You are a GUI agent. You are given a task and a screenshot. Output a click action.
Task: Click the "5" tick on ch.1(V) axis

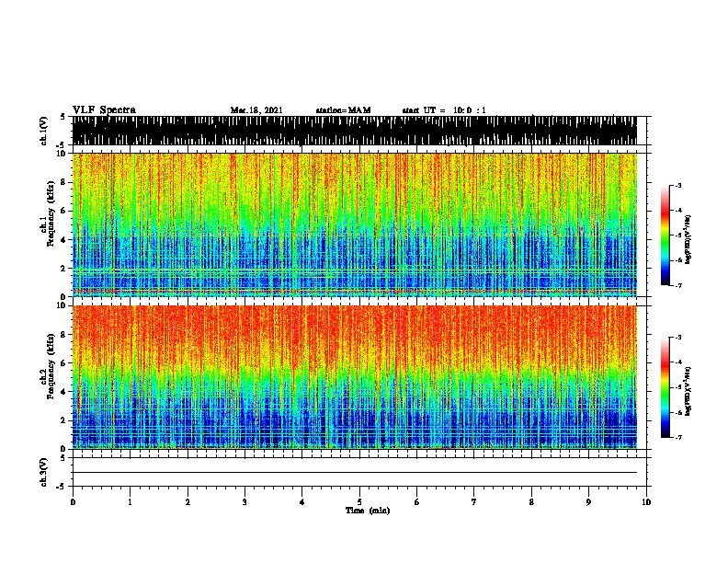(63, 117)
